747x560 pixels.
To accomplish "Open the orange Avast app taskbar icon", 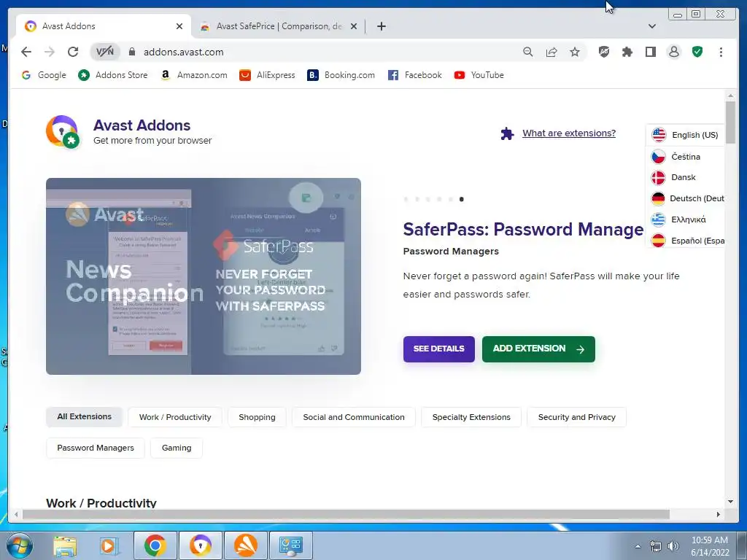I will pos(246,545).
